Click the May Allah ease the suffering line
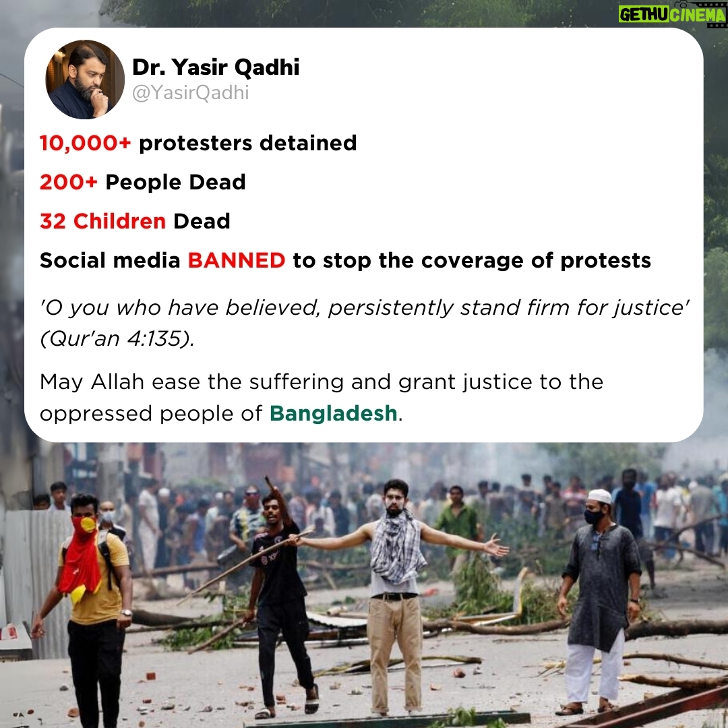 point(322,382)
